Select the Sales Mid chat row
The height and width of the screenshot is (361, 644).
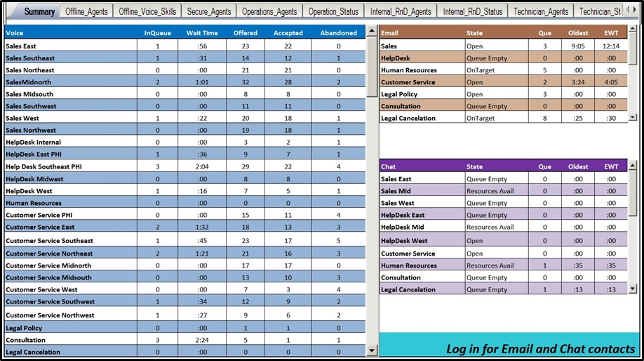[x=504, y=191]
